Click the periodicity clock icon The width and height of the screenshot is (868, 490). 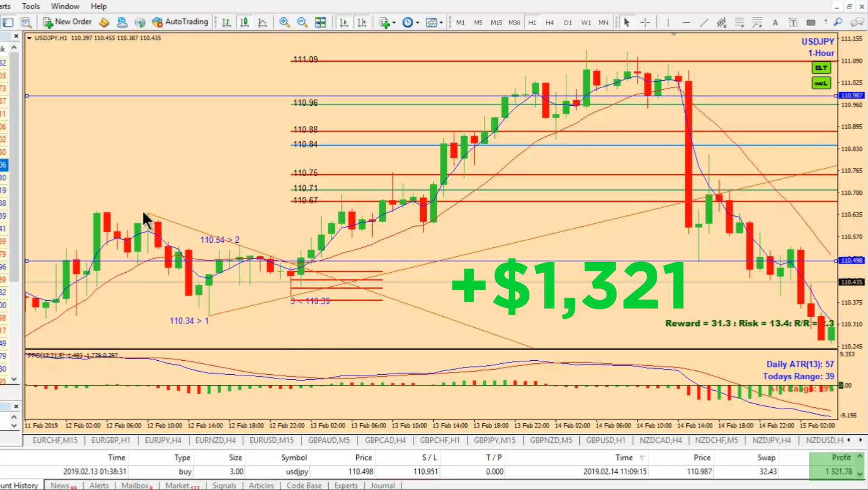[x=408, y=22]
